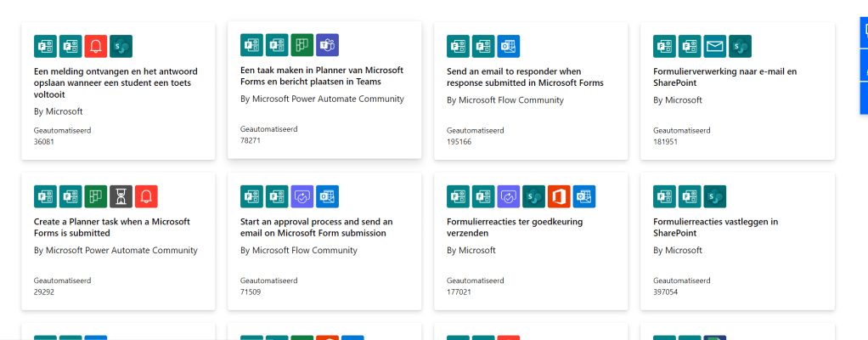Click the hourglass delay icon on Create a Planner task card

coord(121,196)
